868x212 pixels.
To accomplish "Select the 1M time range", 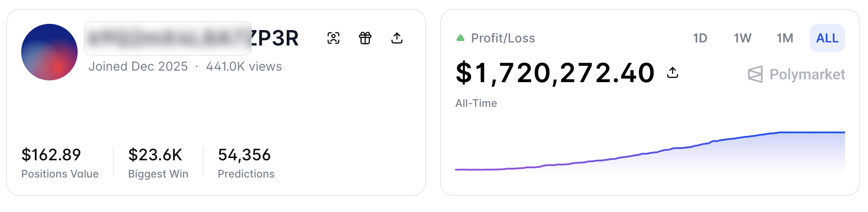I will [x=785, y=38].
